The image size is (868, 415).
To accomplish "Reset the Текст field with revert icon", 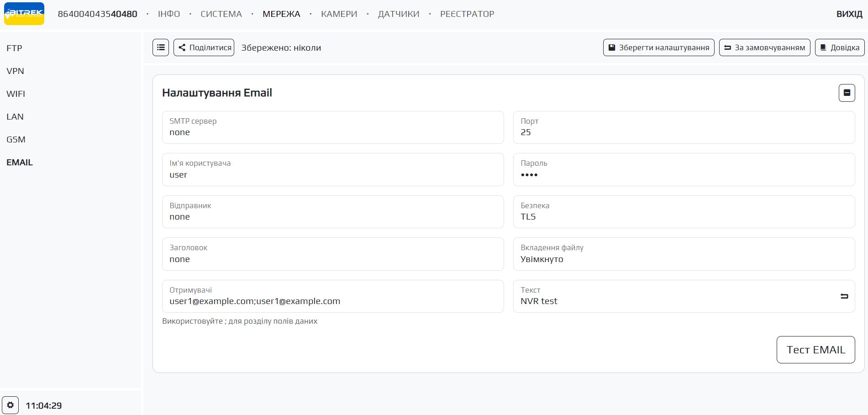I will pos(844,296).
